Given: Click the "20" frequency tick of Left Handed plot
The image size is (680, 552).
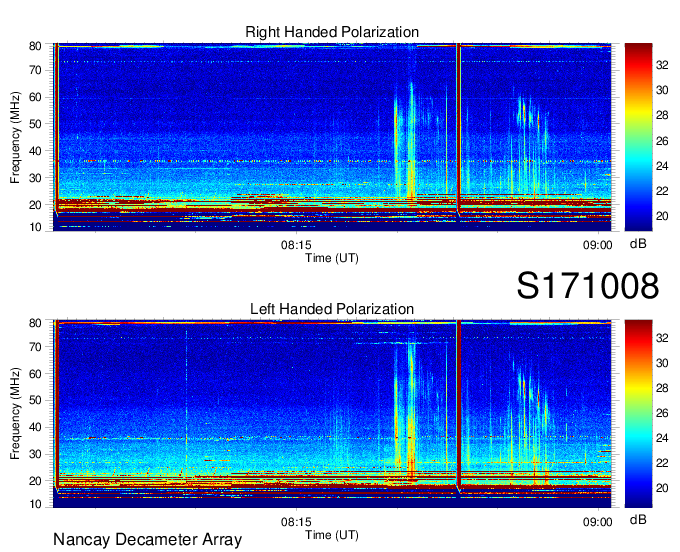Looking at the screenshot, I should tap(35, 481).
